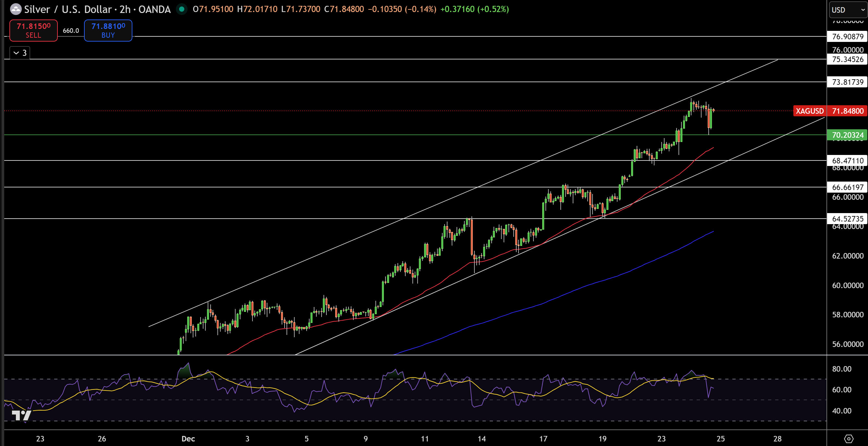This screenshot has width=868, height=446.
Task: Click the high value H72.01710
Action: [257, 9]
